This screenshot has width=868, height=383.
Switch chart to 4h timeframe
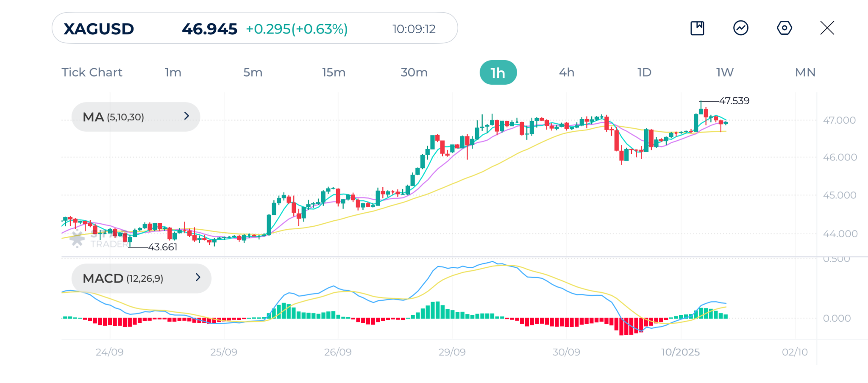(567, 72)
